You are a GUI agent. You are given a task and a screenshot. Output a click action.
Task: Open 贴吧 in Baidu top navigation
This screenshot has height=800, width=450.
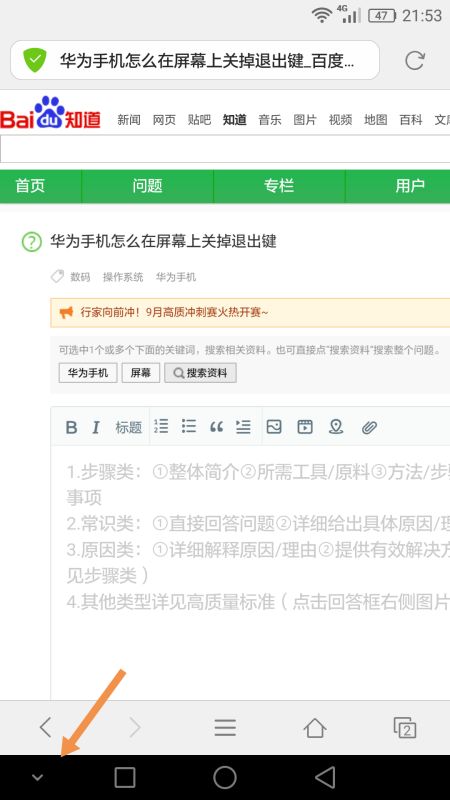199,120
